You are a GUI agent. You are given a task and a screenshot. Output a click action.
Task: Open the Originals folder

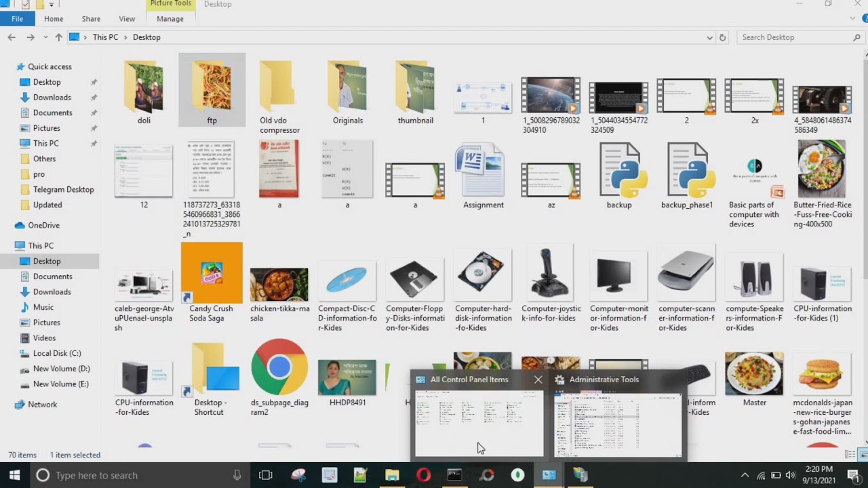tap(347, 92)
